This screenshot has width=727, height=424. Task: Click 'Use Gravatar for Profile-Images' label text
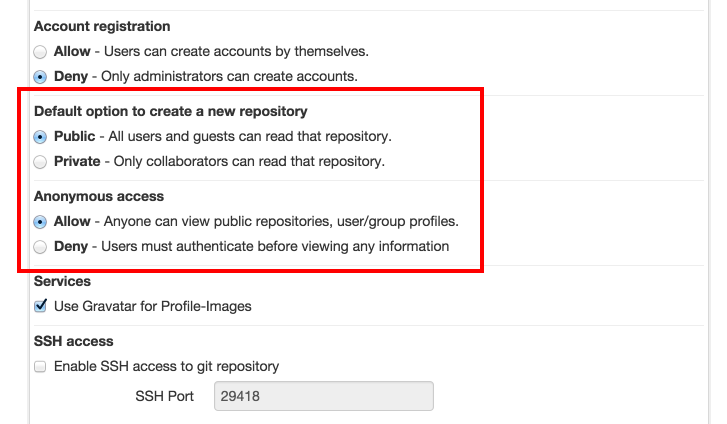(152, 306)
